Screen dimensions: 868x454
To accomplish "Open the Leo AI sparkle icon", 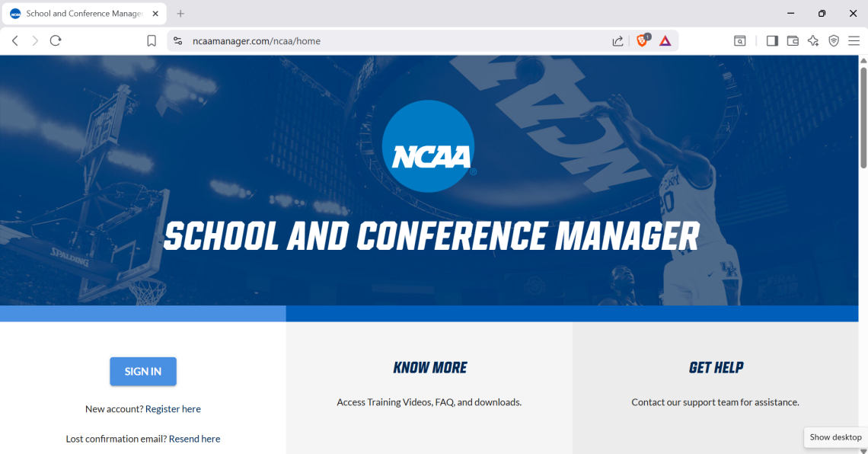I will pos(813,41).
